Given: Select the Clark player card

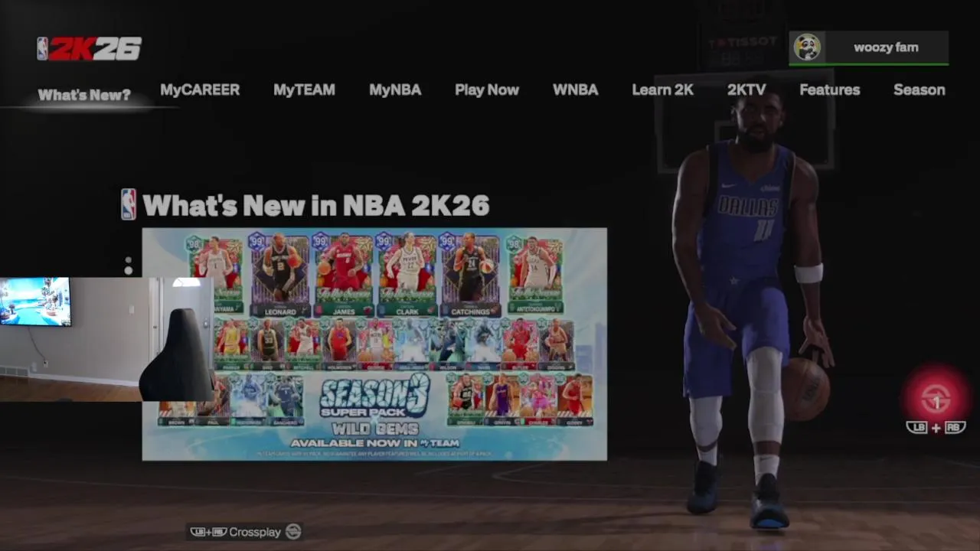Looking at the screenshot, I should click(407, 275).
